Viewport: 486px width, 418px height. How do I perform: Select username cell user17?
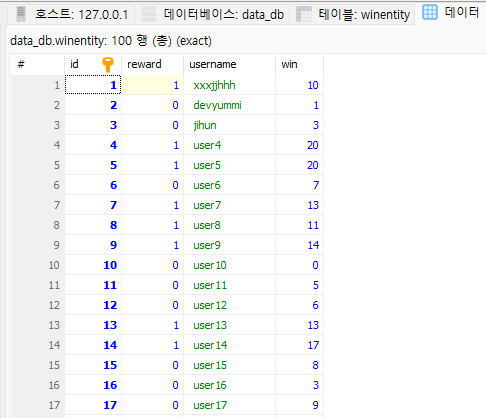coord(229,405)
